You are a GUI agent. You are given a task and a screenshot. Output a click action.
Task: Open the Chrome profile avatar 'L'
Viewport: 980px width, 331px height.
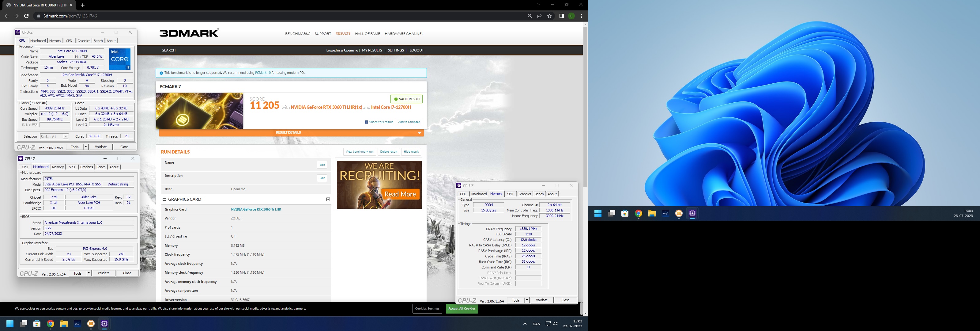click(571, 16)
